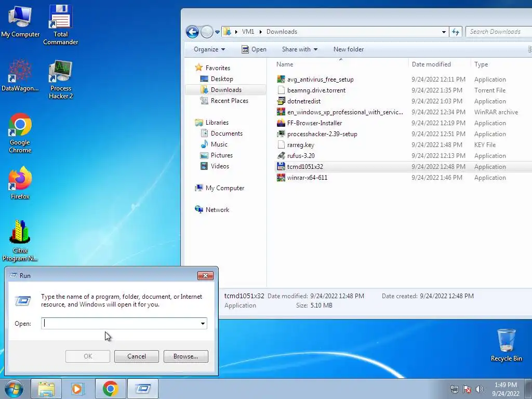The image size is (532, 399).
Task: Select VM1 in the address breadcrumb
Action: [x=248, y=32]
